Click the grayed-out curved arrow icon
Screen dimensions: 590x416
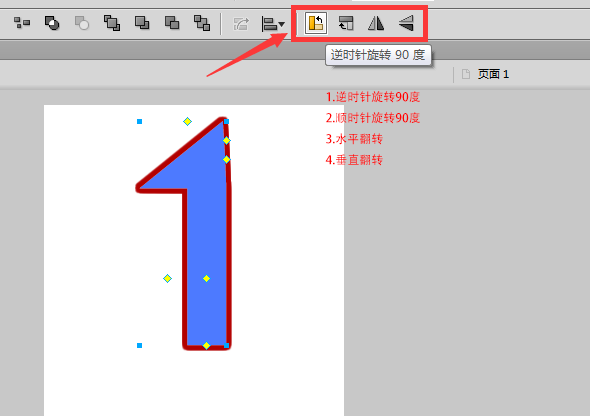pos(241,24)
